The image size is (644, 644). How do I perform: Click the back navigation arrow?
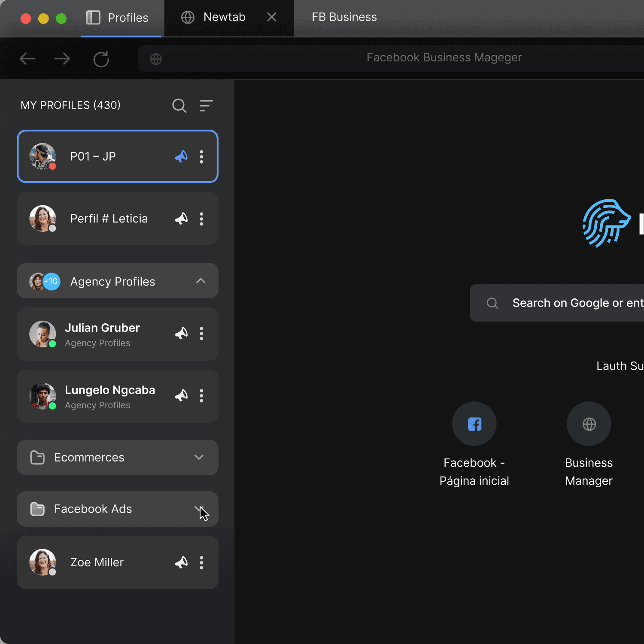pos(27,59)
